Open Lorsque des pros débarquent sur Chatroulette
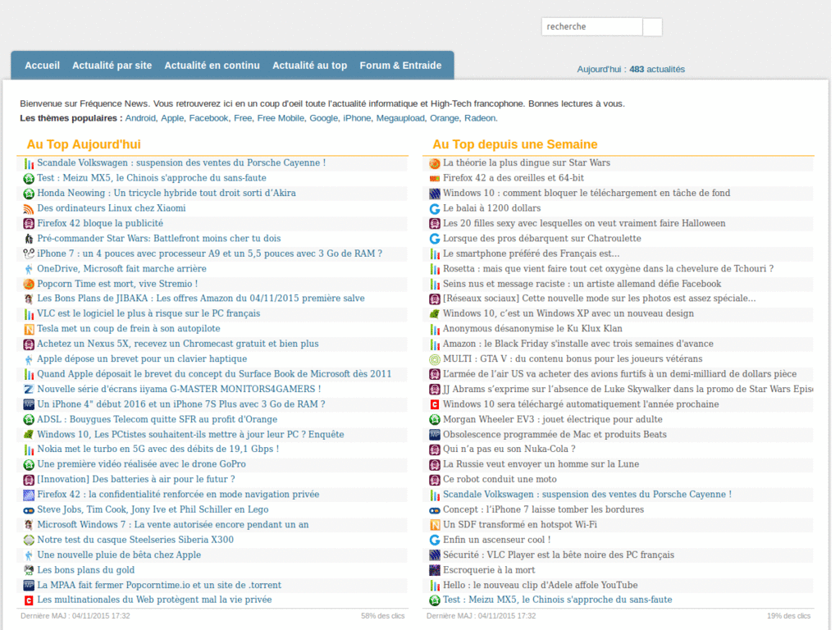Viewport: 840px width, 630px height. coord(541,239)
